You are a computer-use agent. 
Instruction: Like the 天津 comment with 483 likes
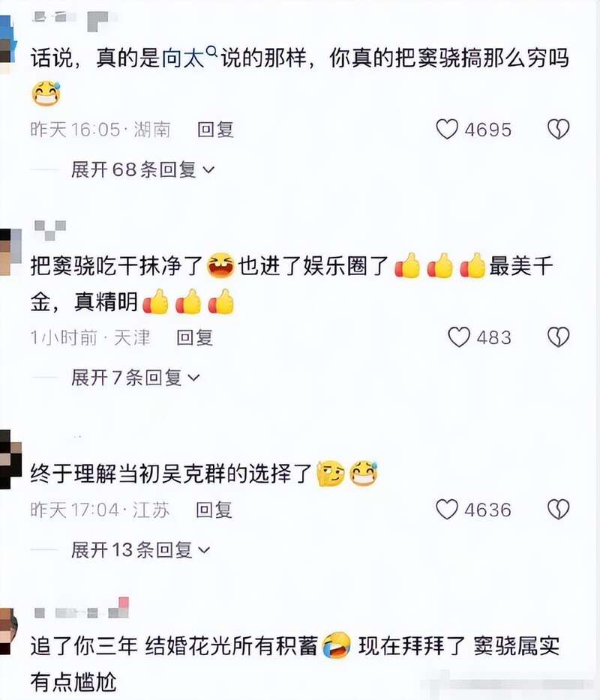pyautogui.click(x=459, y=337)
